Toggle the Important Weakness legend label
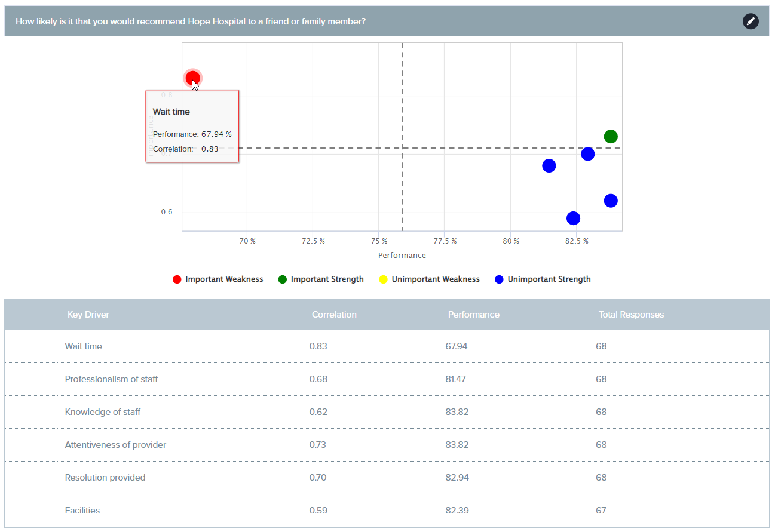This screenshot has width=775, height=532. point(224,279)
